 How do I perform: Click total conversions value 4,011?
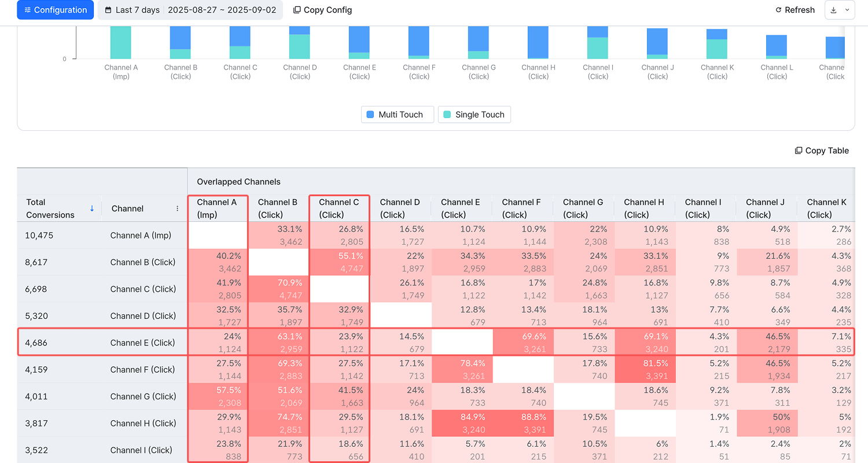tap(36, 396)
